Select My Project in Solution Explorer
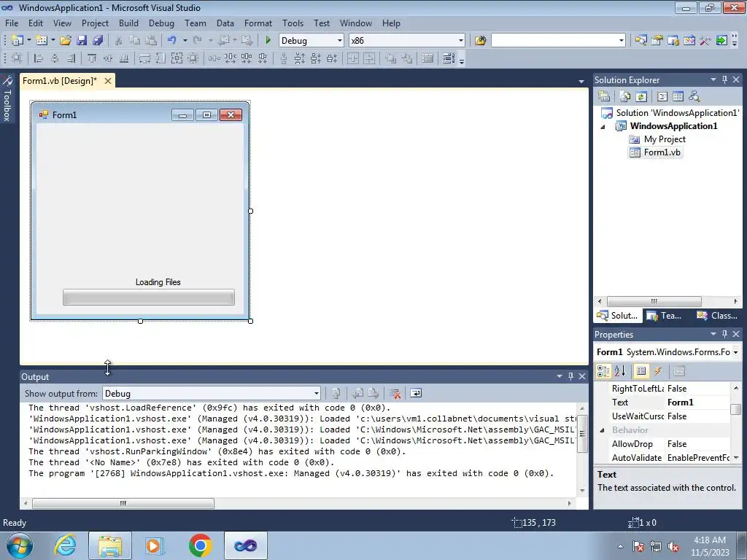The width and height of the screenshot is (747, 560). pyautogui.click(x=665, y=139)
